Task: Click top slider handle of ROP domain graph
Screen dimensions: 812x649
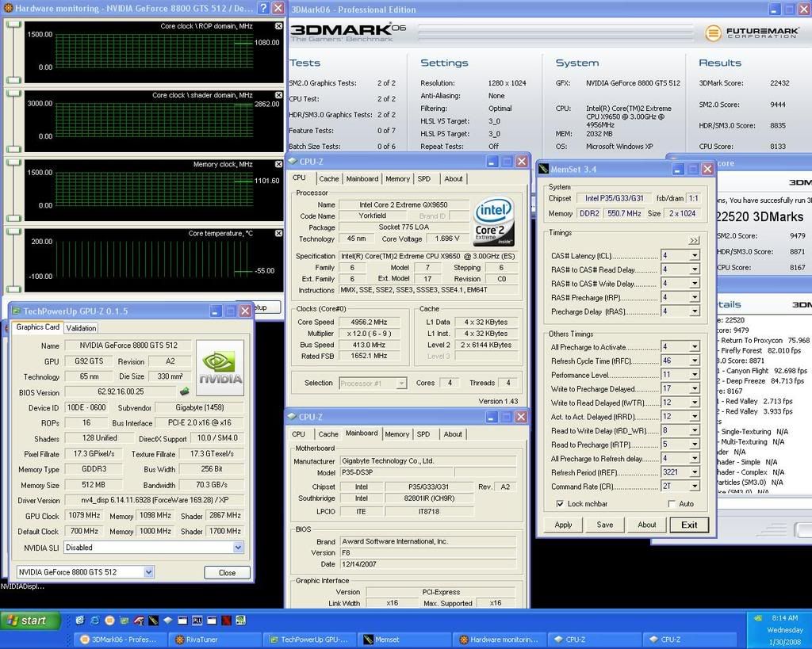Action: [x=13, y=24]
